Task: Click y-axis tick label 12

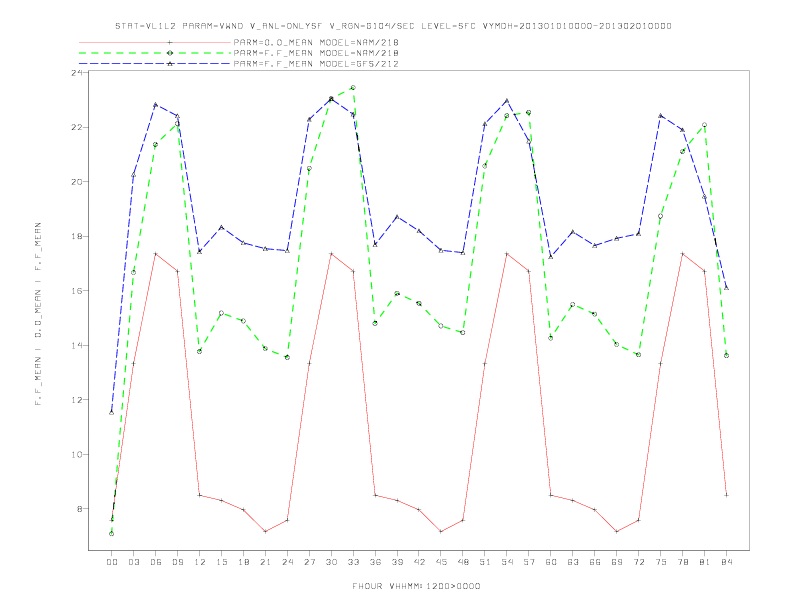Action: [77, 400]
